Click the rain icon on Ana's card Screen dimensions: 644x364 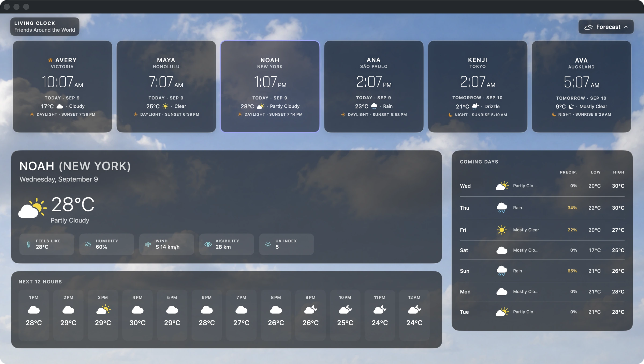(374, 106)
